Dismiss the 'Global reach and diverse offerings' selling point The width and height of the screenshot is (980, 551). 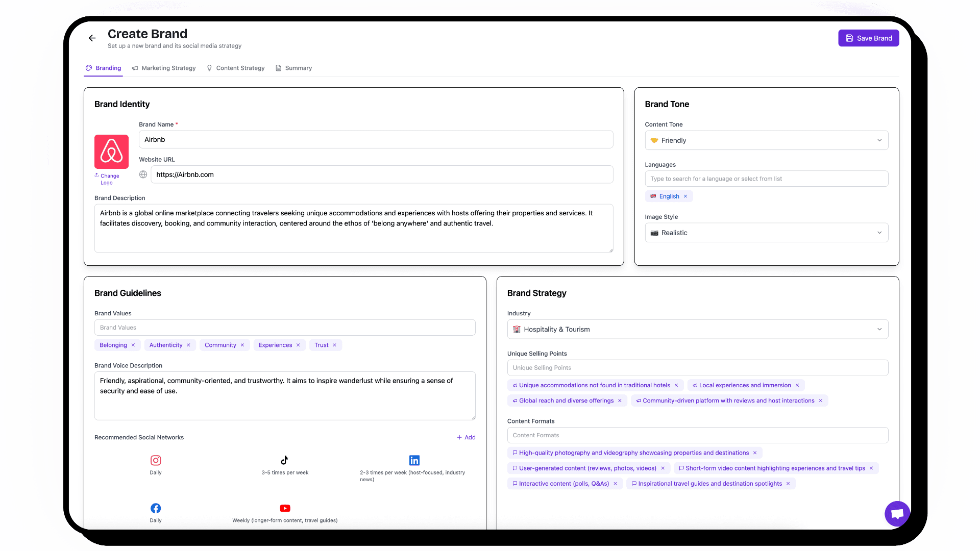(621, 400)
